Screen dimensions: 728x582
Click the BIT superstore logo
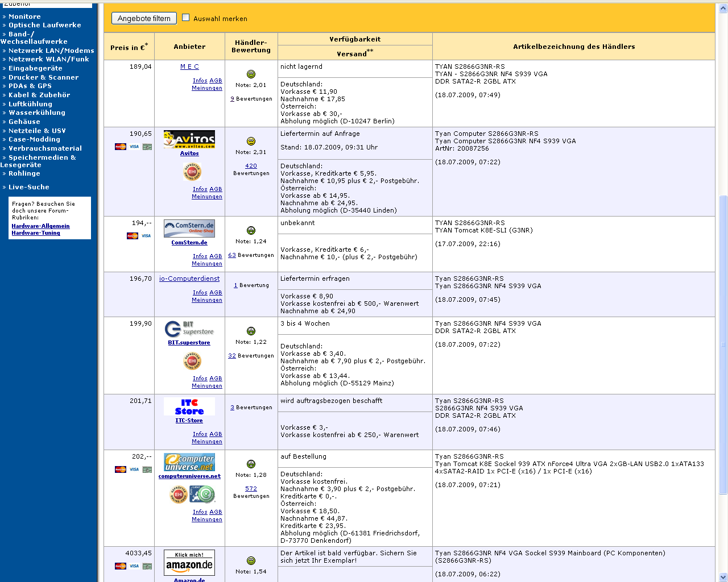189,329
